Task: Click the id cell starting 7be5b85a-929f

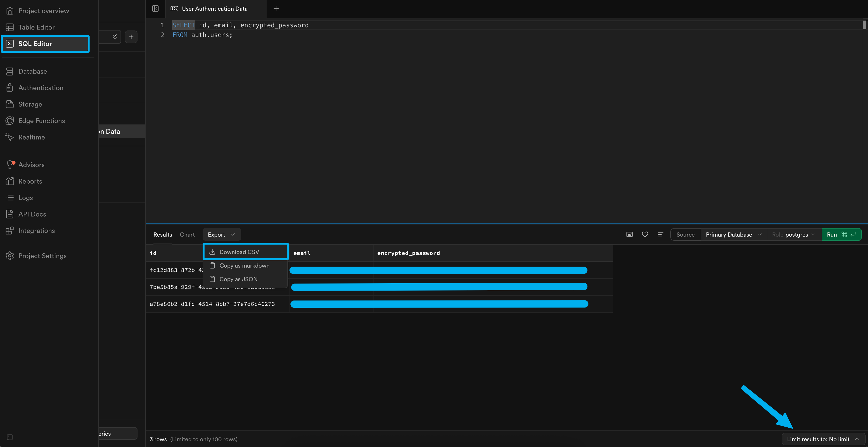Action: pos(217,287)
